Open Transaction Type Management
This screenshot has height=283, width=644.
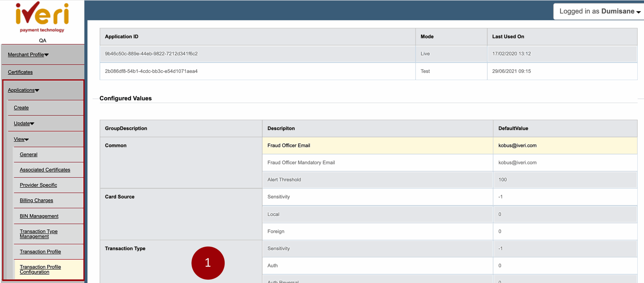click(x=39, y=234)
